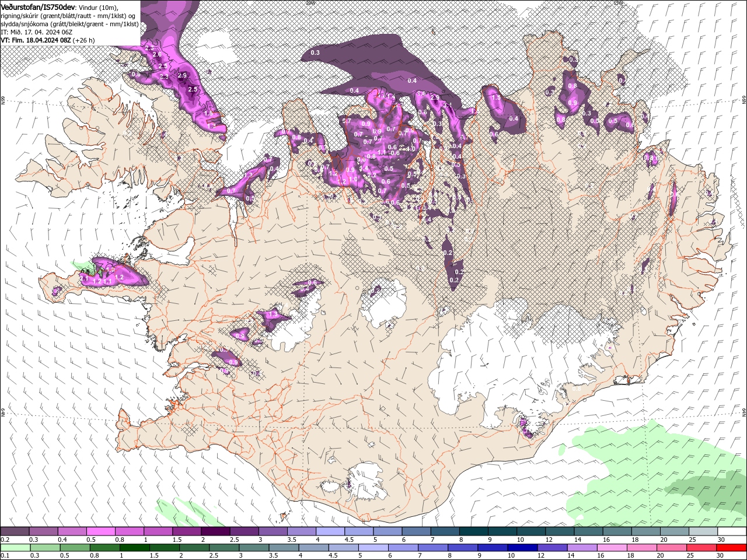Image resolution: width=747 pixels, height=560 pixels.
Task: Select snow scale swatch between 20 and 25
Action: coord(674,531)
